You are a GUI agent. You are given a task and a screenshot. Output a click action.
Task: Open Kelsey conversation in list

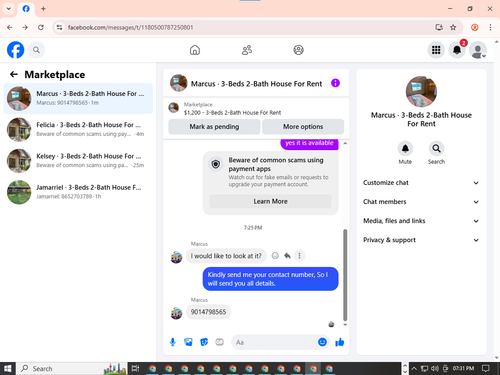point(78,161)
